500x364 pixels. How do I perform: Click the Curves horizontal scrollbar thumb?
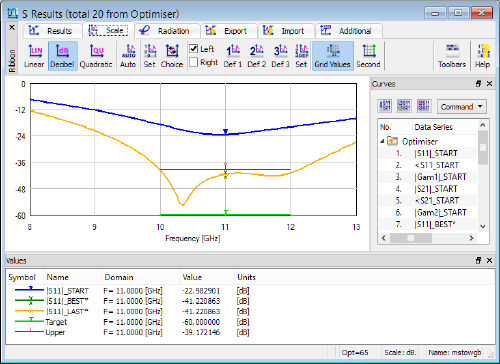[411, 238]
